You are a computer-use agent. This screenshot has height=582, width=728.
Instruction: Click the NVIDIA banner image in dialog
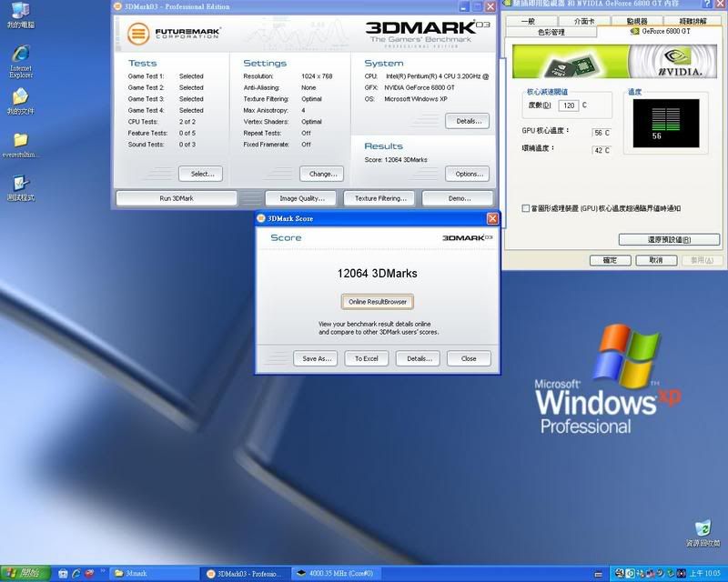614,61
